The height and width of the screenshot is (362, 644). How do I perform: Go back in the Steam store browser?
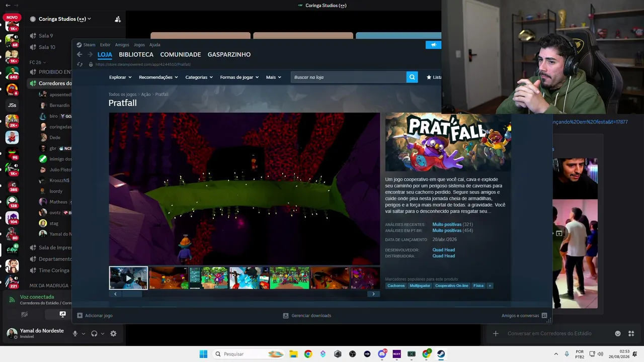coord(79,54)
